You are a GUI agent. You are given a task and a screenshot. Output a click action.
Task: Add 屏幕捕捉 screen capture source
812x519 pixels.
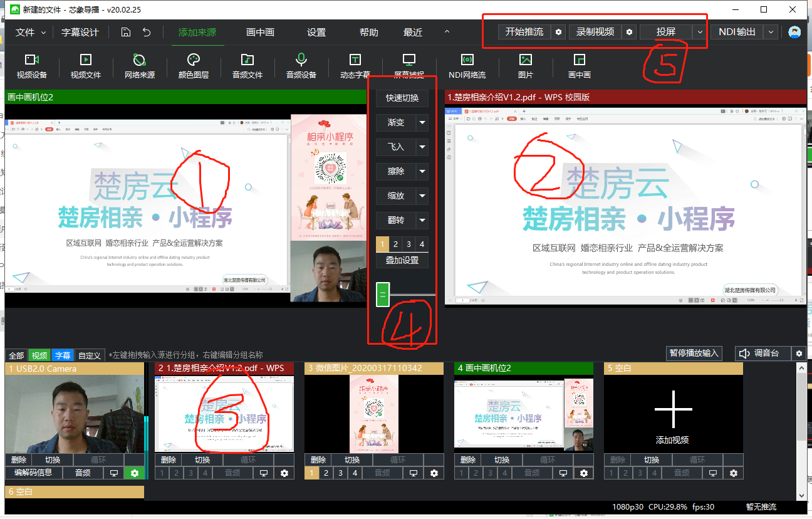(x=409, y=66)
